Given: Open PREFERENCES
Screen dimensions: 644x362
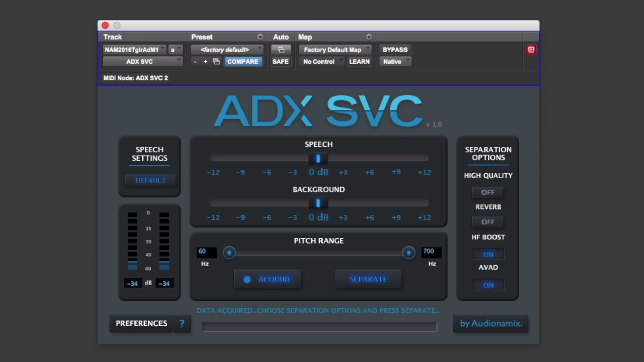Looking at the screenshot, I should pyautogui.click(x=141, y=324).
